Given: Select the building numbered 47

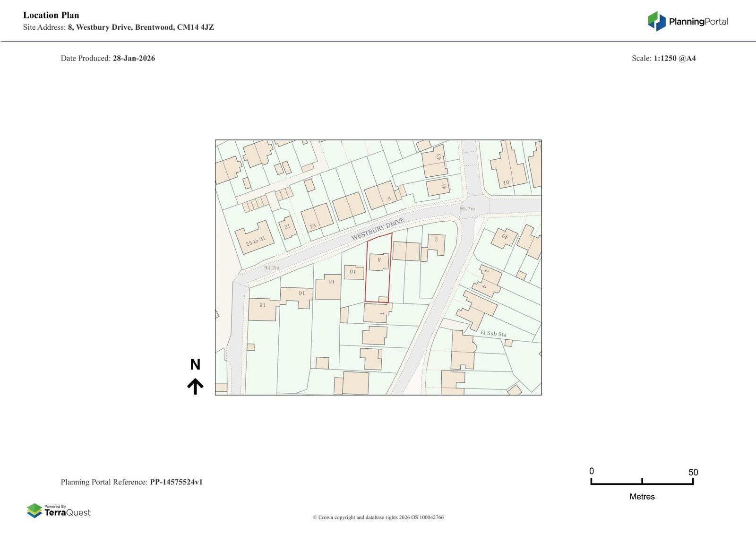Looking at the screenshot, I should coord(438,187).
